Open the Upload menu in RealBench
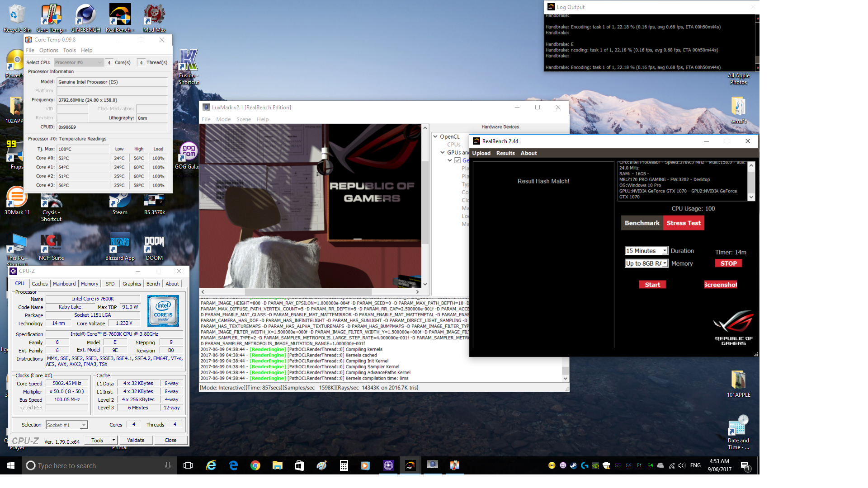Screen dimensions: 868x488 tap(481, 153)
